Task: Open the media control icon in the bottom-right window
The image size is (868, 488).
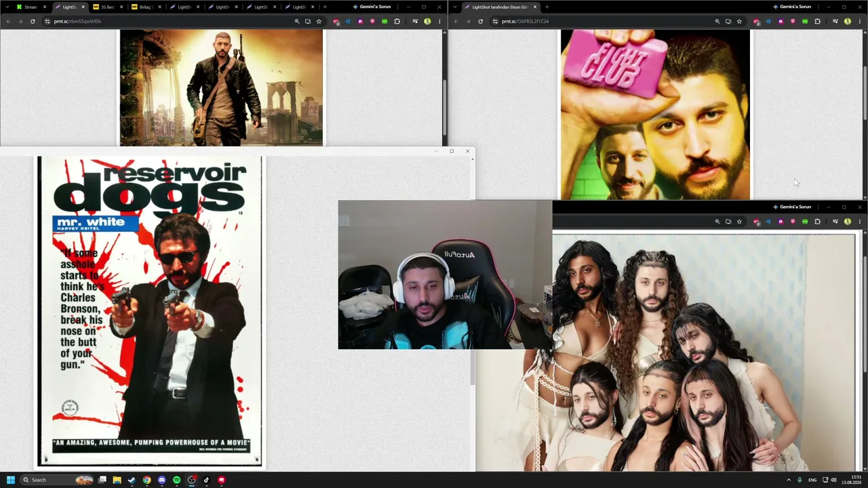Action: [835, 221]
